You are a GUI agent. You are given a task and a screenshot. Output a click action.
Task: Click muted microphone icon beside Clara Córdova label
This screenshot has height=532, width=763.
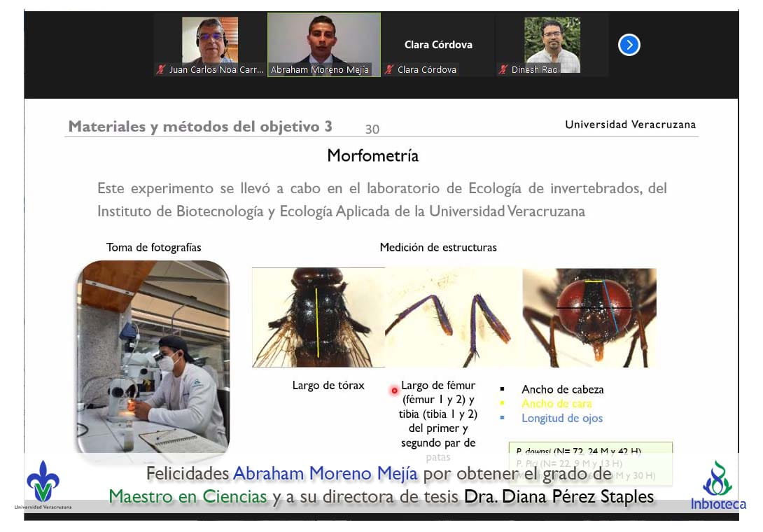(x=389, y=69)
